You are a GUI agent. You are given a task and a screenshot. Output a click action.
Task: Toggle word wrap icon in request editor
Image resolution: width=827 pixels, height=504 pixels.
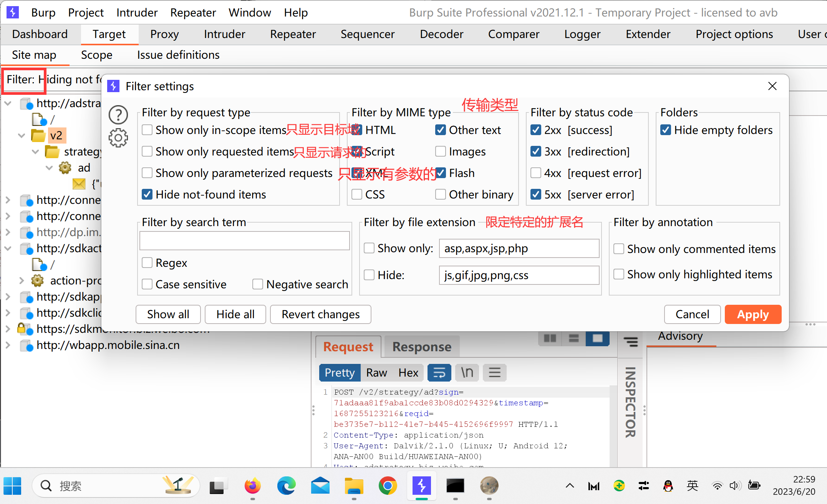click(x=439, y=373)
